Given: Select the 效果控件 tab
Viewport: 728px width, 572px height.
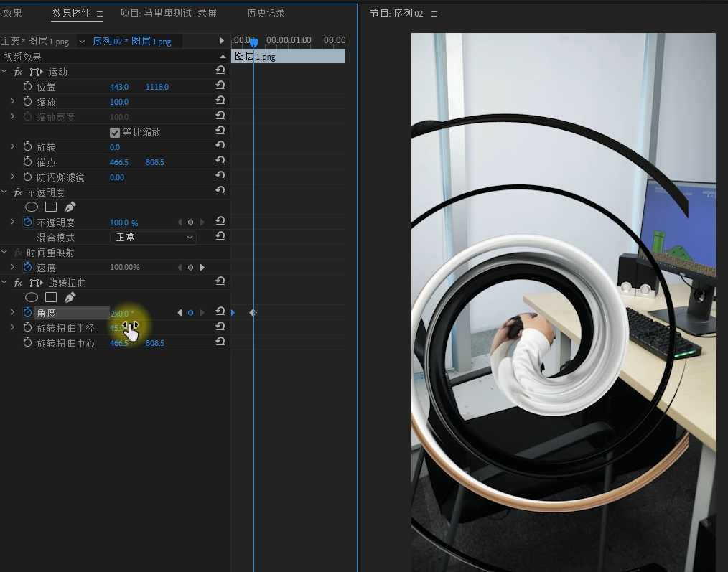Looking at the screenshot, I should [71, 13].
